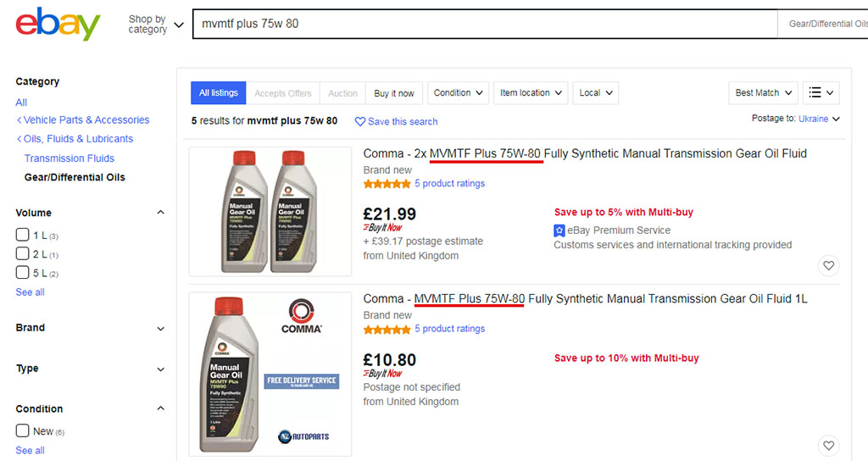Screen dimensions: 868x461
Task: Click the star rating of the 2x MVMTF listing
Action: click(x=387, y=184)
